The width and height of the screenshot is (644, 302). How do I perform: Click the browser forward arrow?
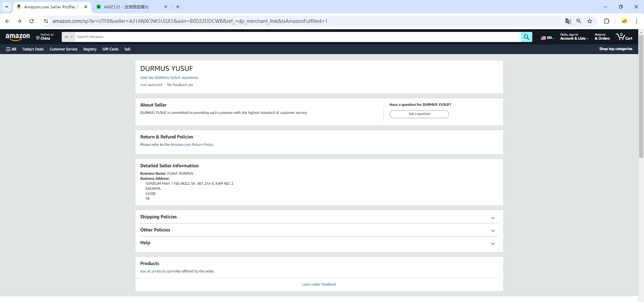19,21
